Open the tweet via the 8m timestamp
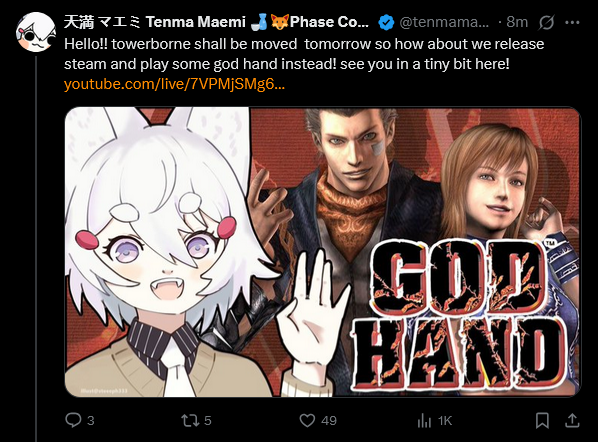The width and height of the screenshot is (598, 442). point(517,22)
